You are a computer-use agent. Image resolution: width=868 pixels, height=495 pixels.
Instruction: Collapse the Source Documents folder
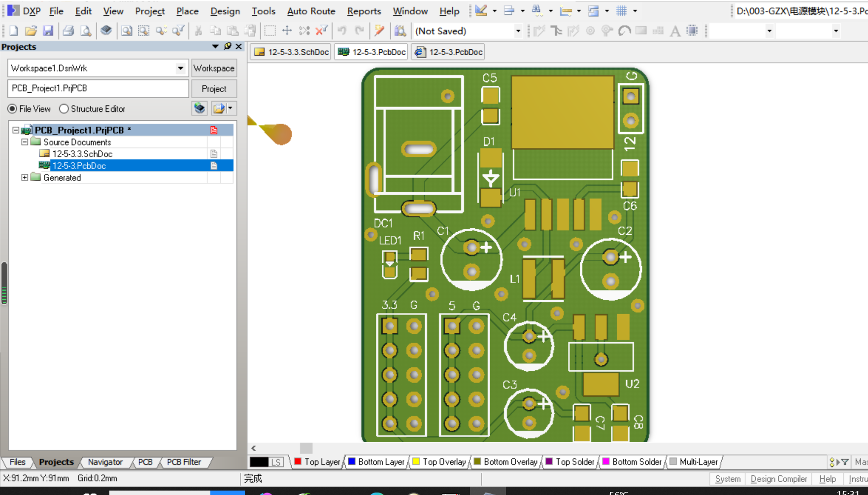click(25, 142)
